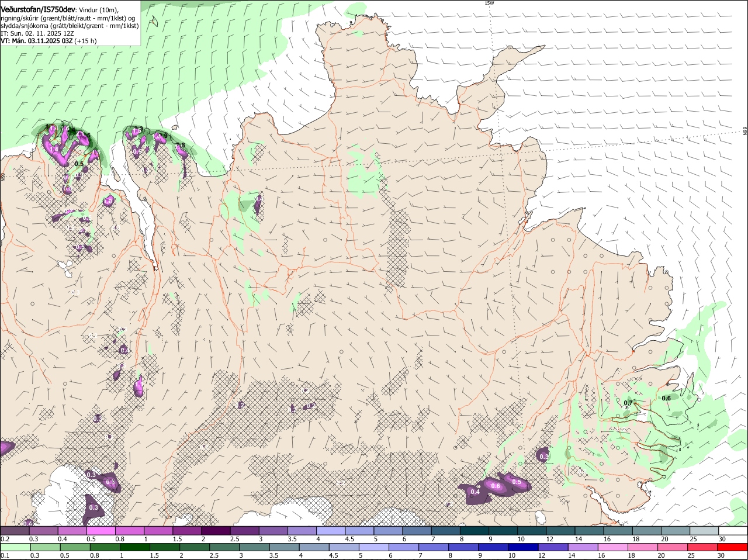This screenshot has width=748, height=560.
Task: Select the darkest purple 2 swatch, upper scale
Action: click(215, 531)
